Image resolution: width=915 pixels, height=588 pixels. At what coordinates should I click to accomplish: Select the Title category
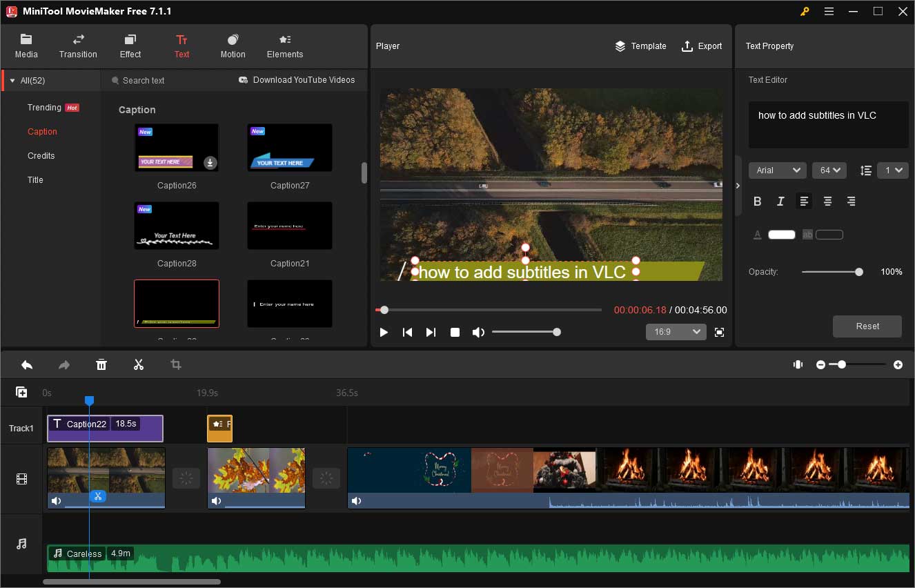[35, 180]
